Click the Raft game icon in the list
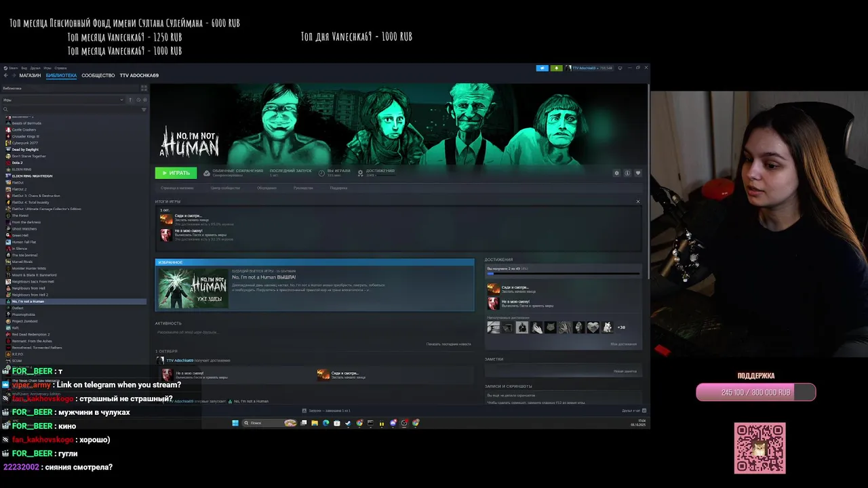 click(x=8, y=328)
